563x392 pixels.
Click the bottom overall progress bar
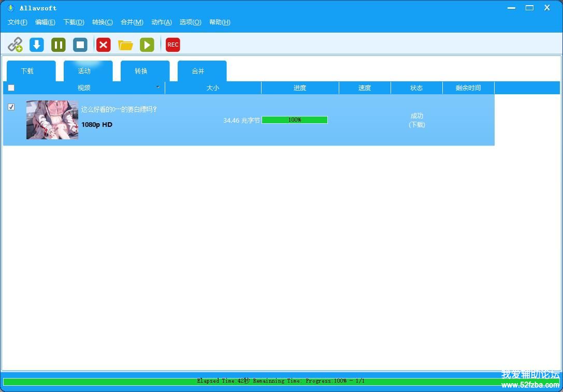281,381
